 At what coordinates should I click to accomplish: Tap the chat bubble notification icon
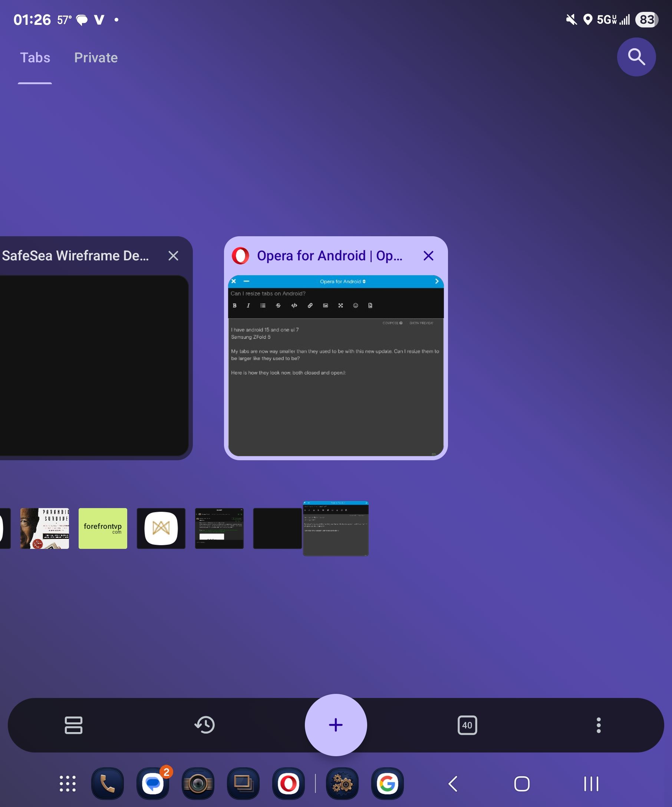point(82,20)
